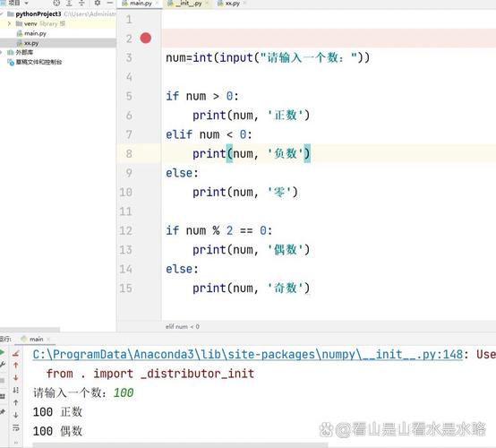Click code line 'num=int(input(' on line 3
Screen dimensions: 496x448
268,57
